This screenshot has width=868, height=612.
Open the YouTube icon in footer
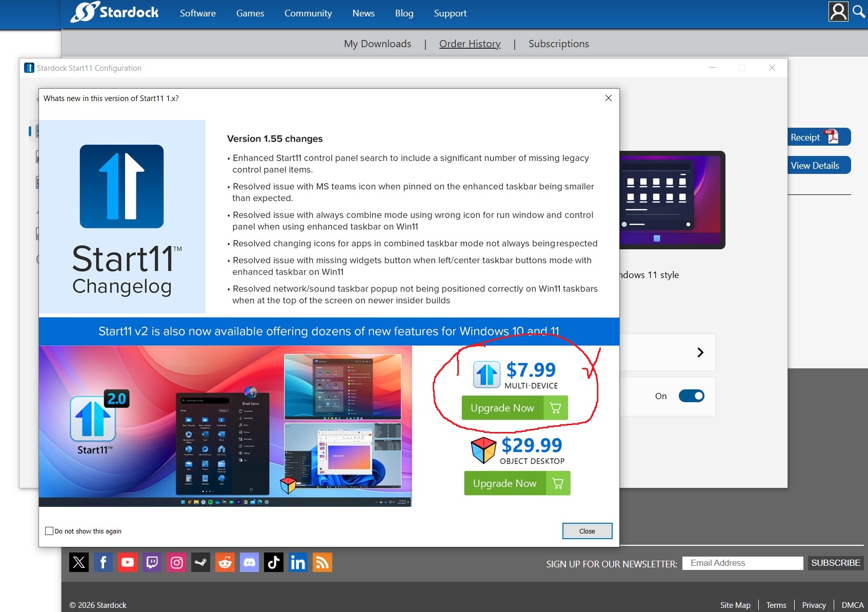point(128,562)
